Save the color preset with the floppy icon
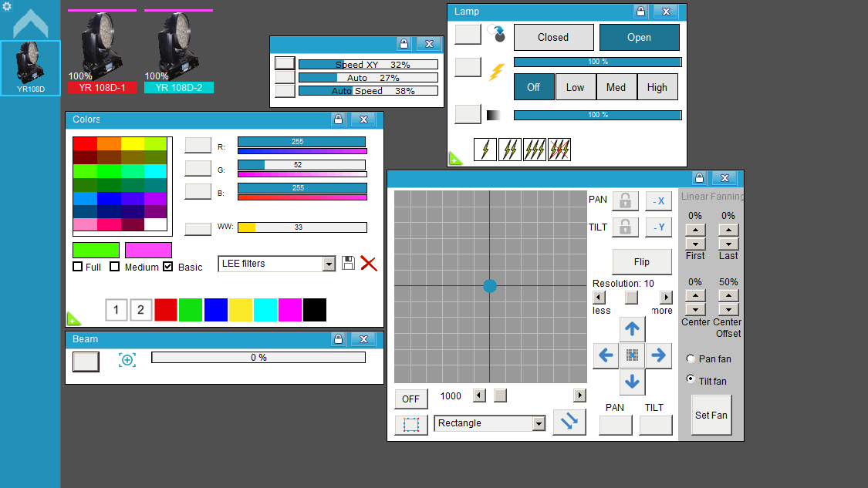 click(x=348, y=263)
